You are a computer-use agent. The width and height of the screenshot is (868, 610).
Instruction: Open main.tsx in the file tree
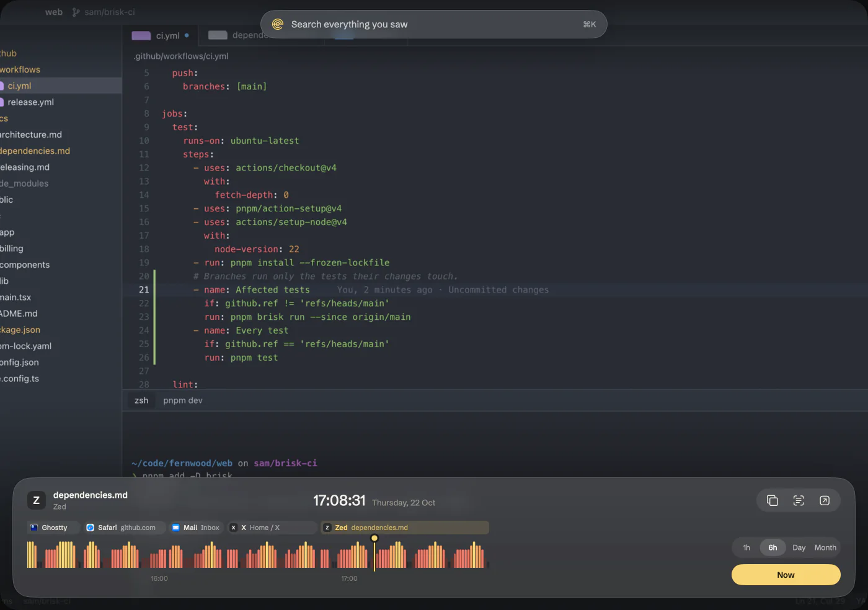[15, 298]
